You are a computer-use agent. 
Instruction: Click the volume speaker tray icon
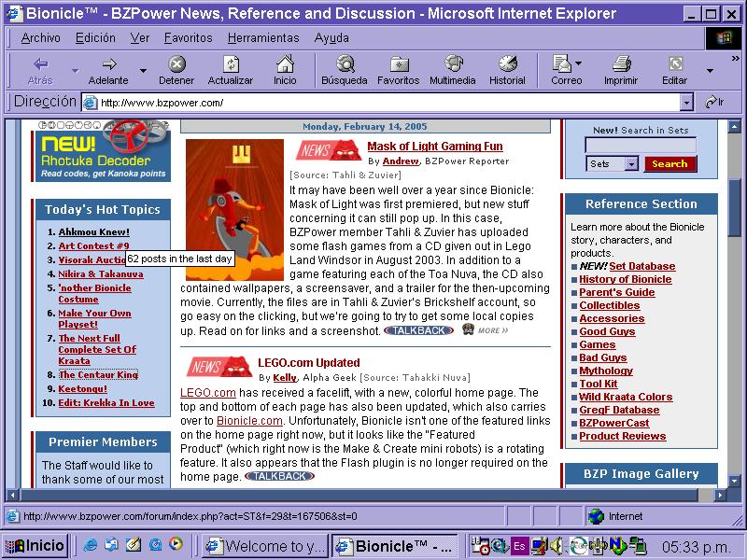coord(556,546)
